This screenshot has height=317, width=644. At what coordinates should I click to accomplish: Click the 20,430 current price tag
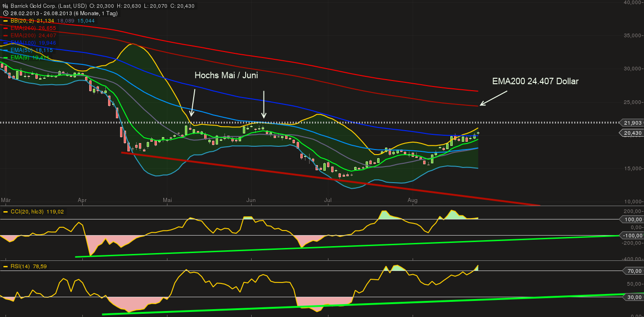pos(632,133)
